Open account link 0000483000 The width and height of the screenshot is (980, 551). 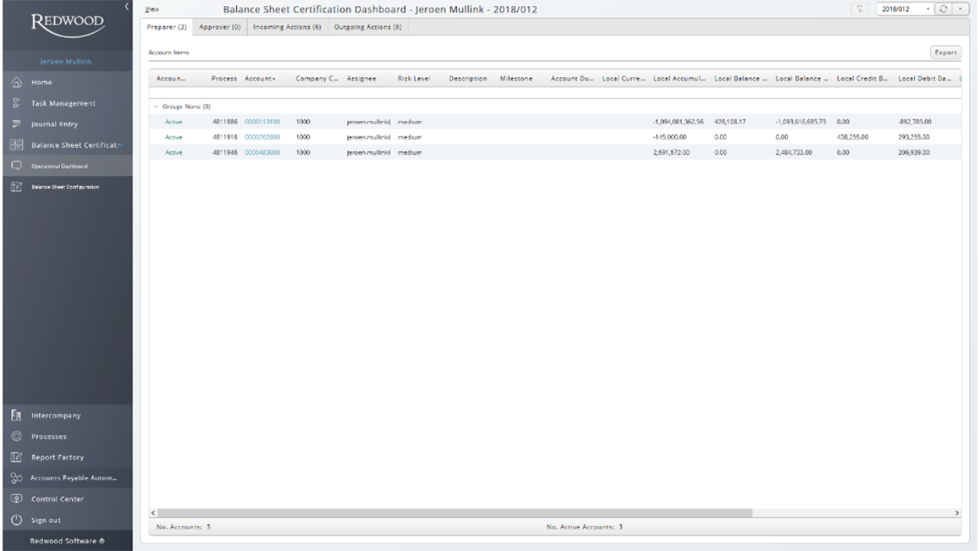[262, 152]
